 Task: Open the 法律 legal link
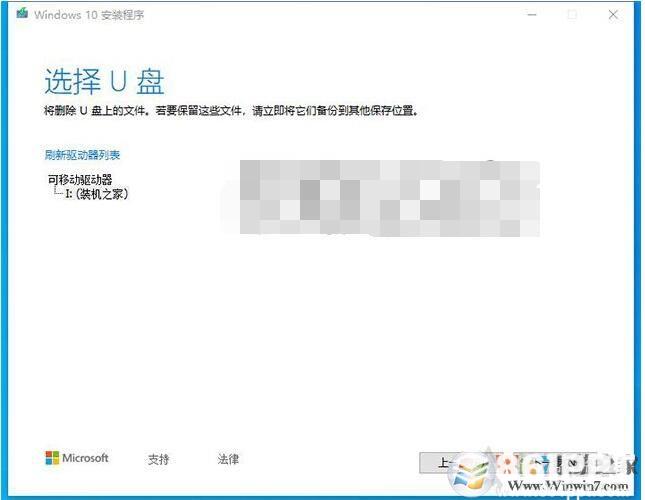(228, 459)
